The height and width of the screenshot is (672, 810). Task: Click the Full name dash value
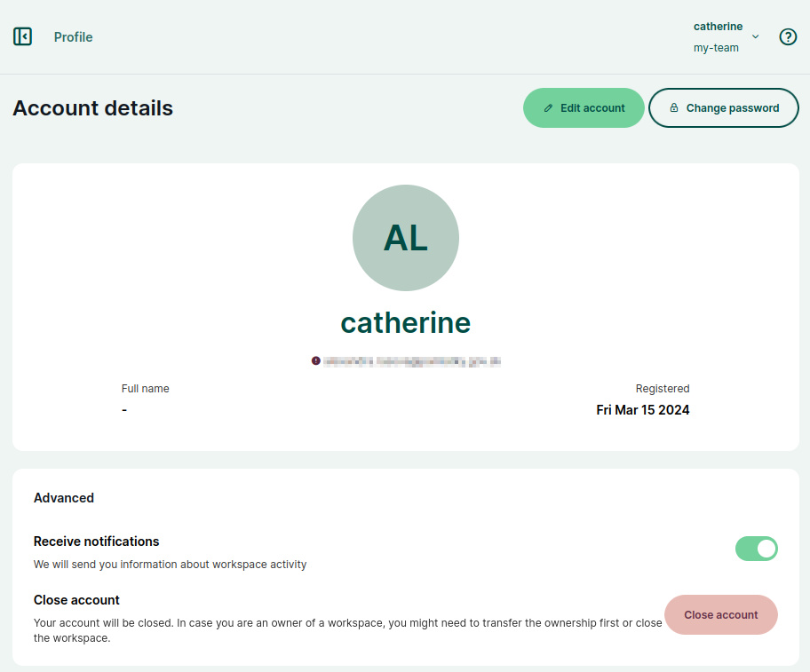(x=124, y=410)
